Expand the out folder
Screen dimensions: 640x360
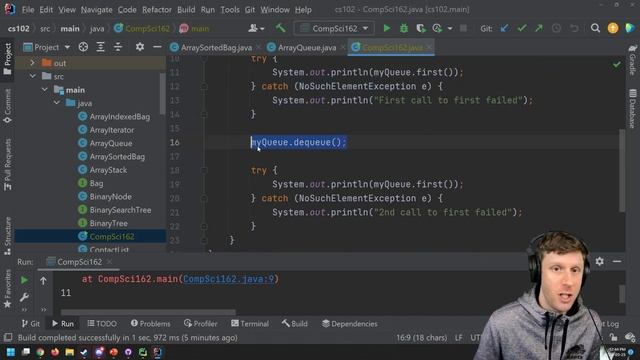pos(32,63)
